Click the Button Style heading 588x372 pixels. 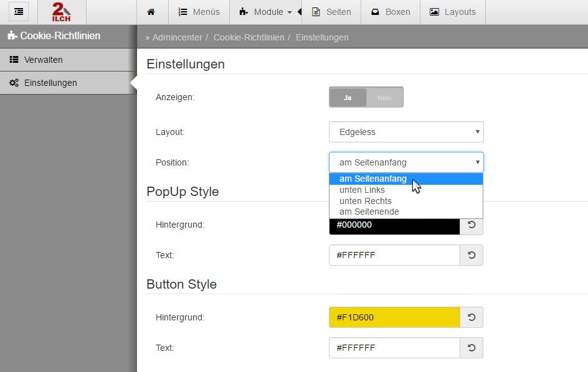point(181,284)
